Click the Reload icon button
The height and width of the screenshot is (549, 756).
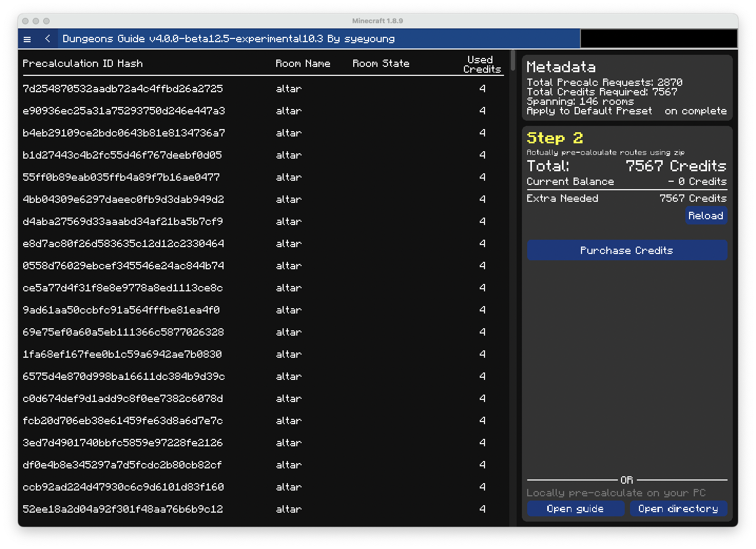tap(706, 215)
